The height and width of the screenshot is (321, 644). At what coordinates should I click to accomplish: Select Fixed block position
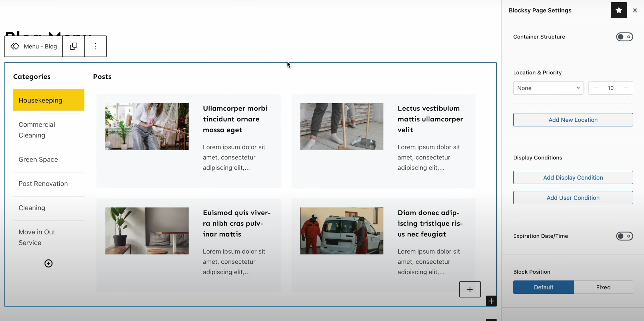pyautogui.click(x=603, y=287)
